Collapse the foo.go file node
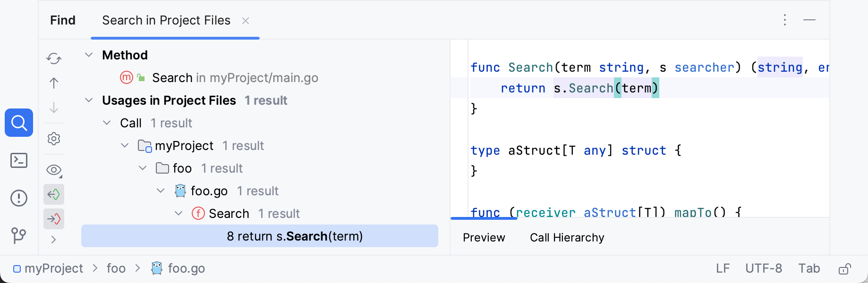The width and height of the screenshot is (868, 283). pos(161,191)
